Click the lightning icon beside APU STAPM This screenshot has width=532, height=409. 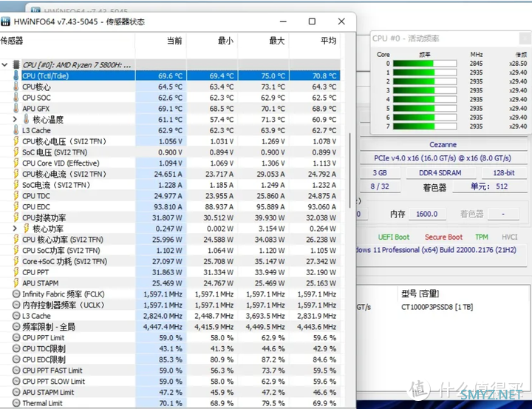click(x=16, y=283)
